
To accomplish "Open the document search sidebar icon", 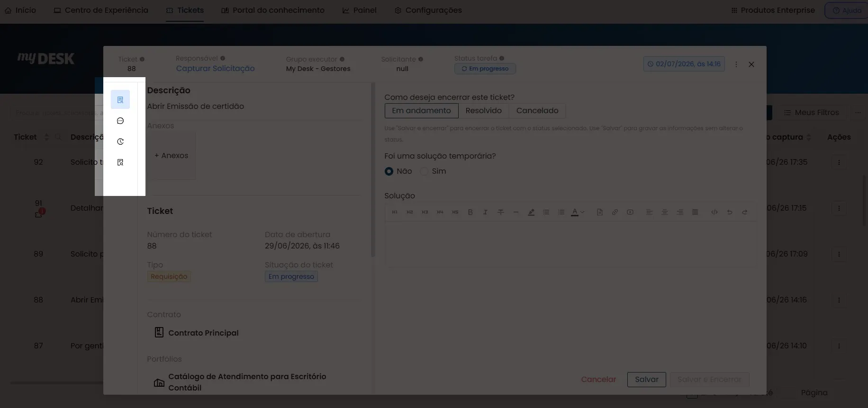I will [x=120, y=162].
